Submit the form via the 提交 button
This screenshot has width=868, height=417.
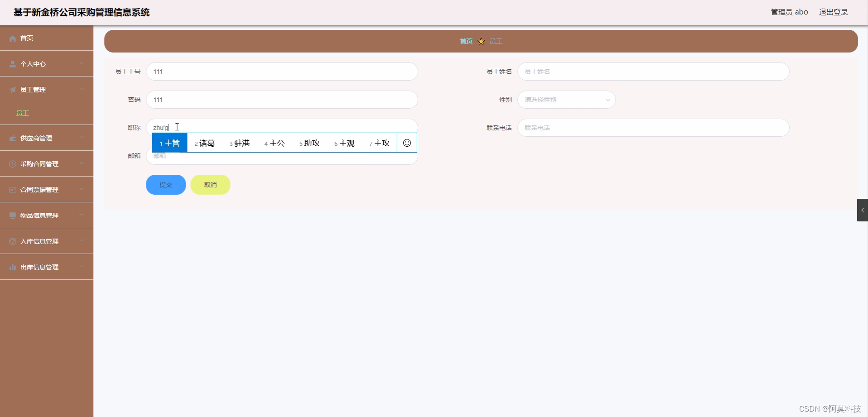click(165, 184)
